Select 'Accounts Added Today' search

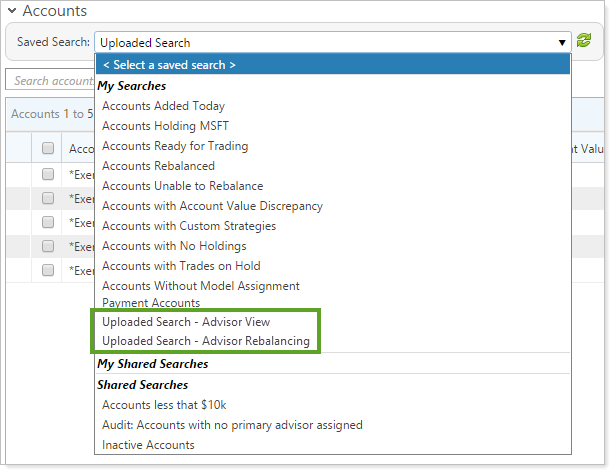tap(163, 106)
